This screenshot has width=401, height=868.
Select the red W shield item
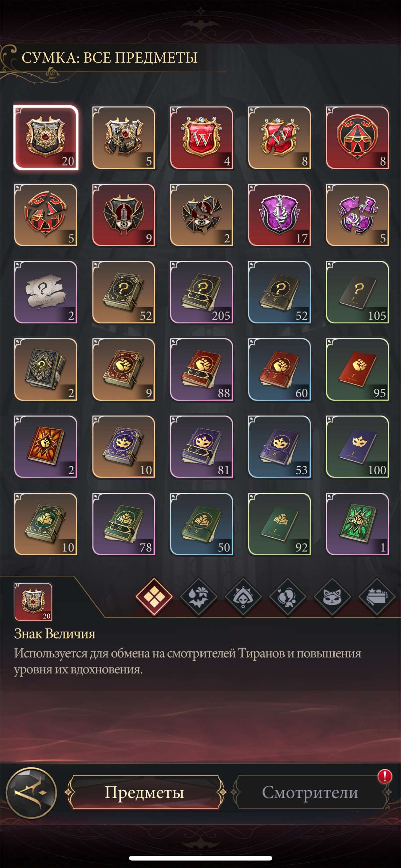pyautogui.click(x=202, y=137)
